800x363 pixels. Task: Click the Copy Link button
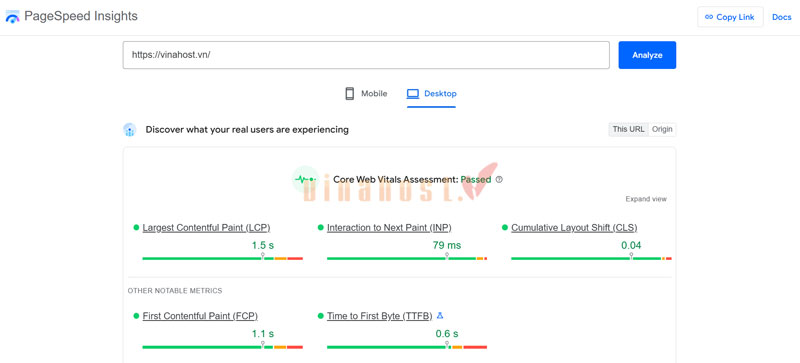(x=730, y=17)
